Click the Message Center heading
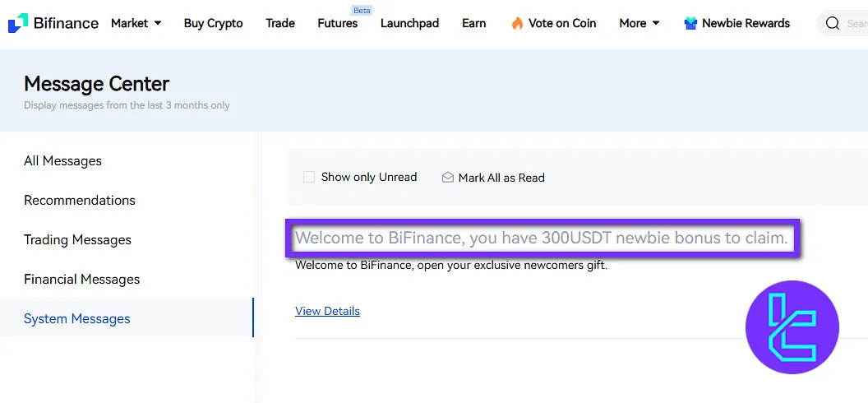 [96, 84]
